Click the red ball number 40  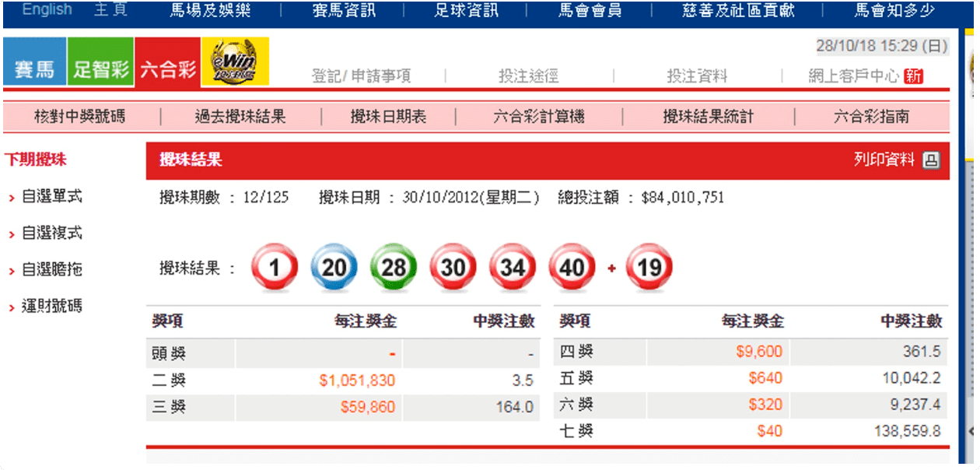pos(572,268)
